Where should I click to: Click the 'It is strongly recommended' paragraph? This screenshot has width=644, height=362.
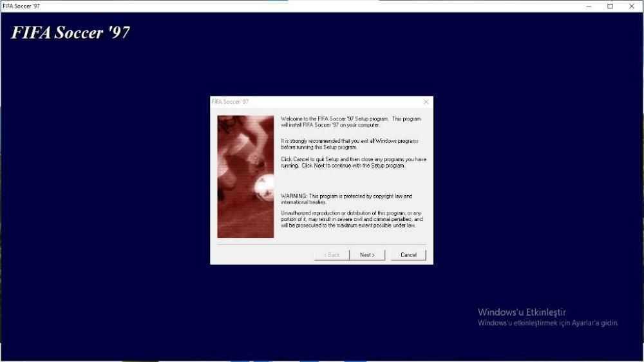(x=350, y=144)
